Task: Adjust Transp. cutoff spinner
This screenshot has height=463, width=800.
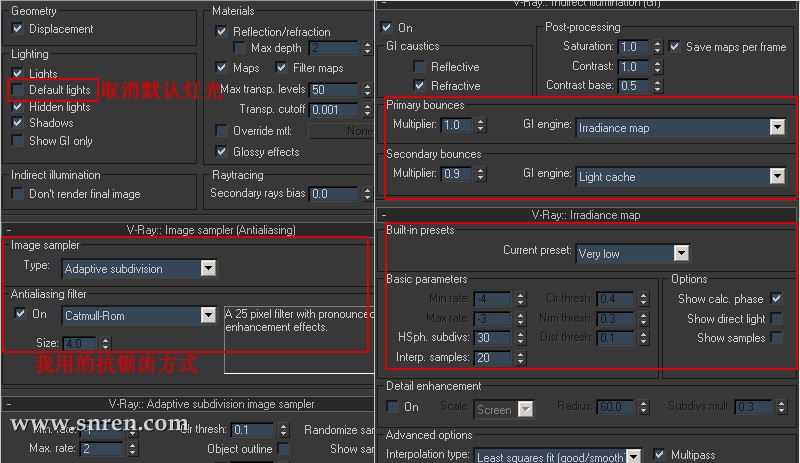Action: click(x=367, y=110)
